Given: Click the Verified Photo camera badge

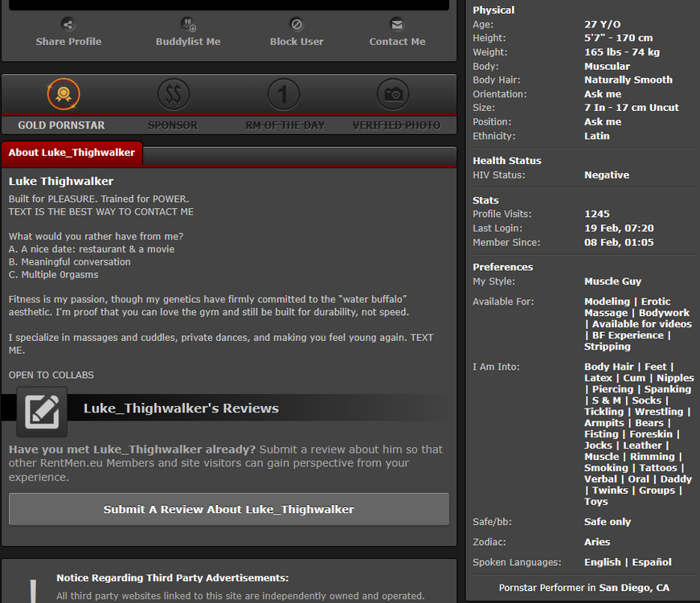Looking at the screenshot, I should 393,95.
